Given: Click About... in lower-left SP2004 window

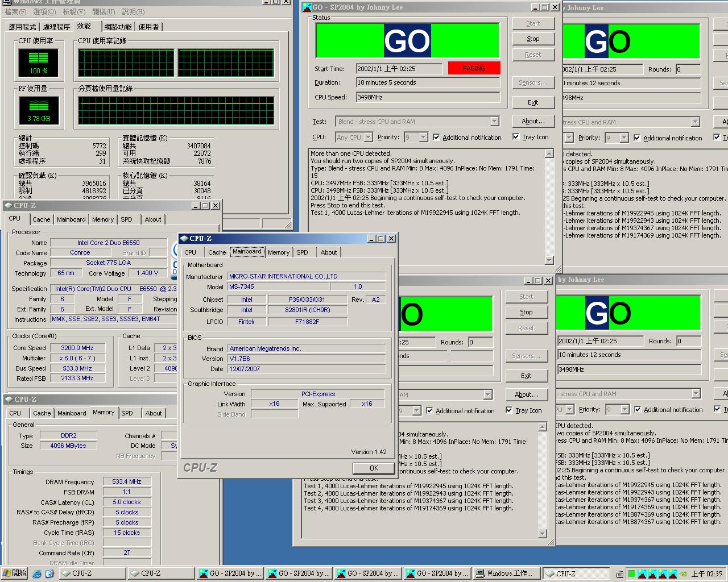Looking at the screenshot, I should click(x=526, y=394).
